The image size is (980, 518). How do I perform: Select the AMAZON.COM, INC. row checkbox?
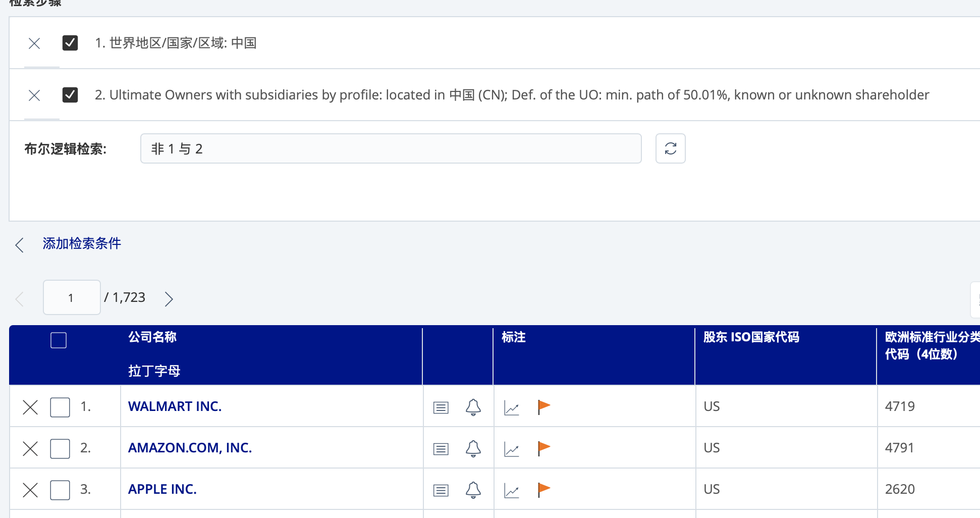60,448
